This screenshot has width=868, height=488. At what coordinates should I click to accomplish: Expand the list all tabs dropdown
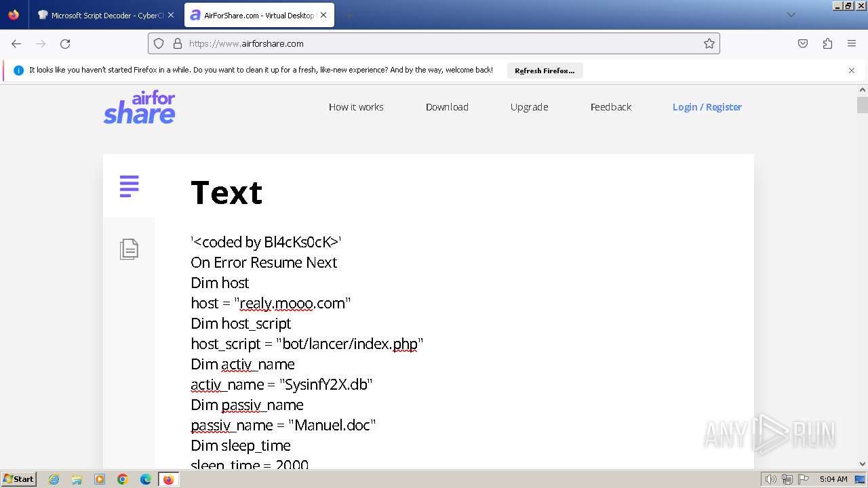pyautogui.click(x=791, y=15)
